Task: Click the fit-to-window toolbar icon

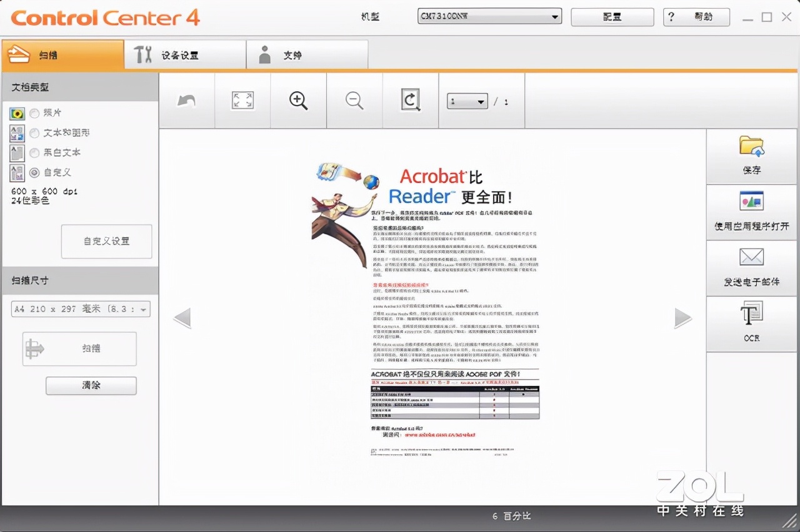Action: 242,101
